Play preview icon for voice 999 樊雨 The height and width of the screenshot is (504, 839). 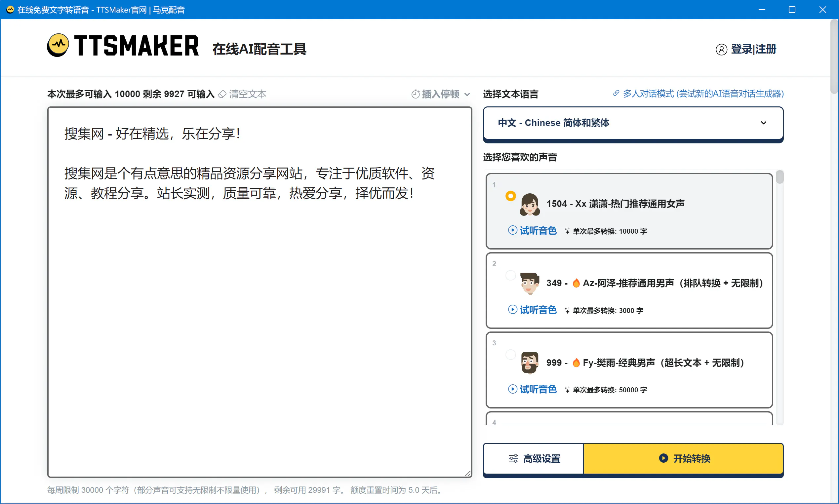click(513, 389)
